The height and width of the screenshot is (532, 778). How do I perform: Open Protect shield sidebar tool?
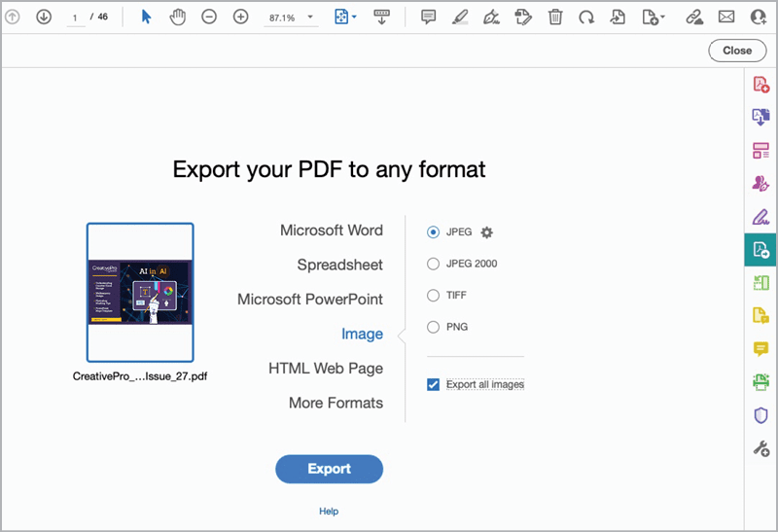click(761, 415)
